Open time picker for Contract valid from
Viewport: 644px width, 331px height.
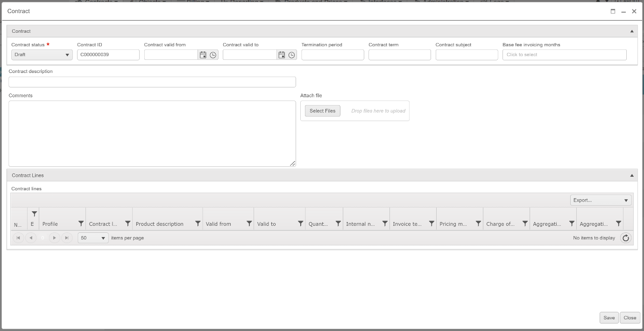click(x=213, y=55)
